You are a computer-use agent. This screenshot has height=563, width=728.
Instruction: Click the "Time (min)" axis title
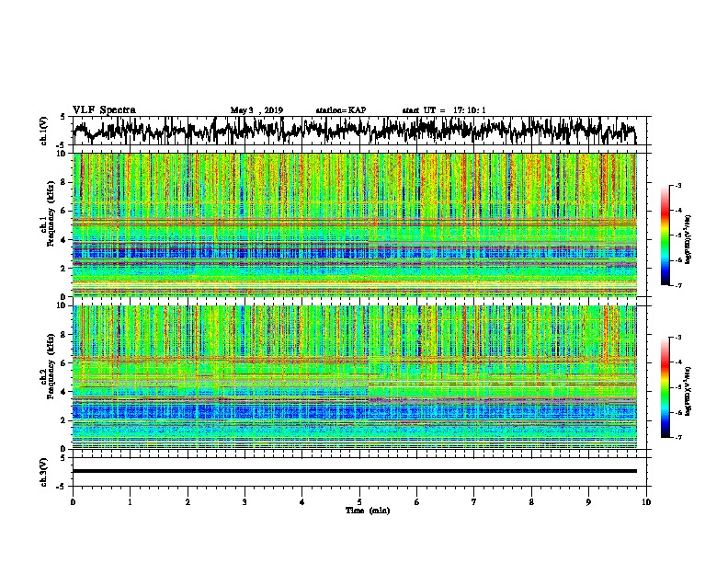pos(368,511)
